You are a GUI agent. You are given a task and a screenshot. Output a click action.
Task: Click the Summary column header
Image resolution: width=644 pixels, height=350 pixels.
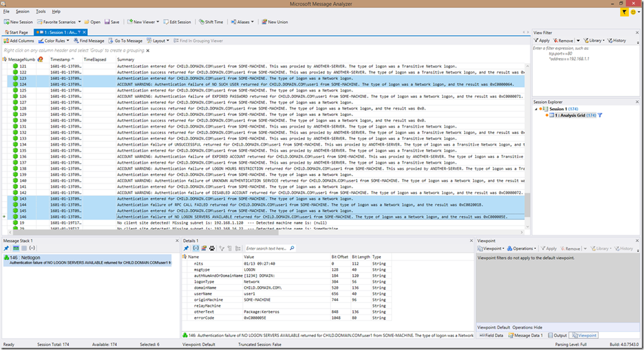[x=126, y=59]
